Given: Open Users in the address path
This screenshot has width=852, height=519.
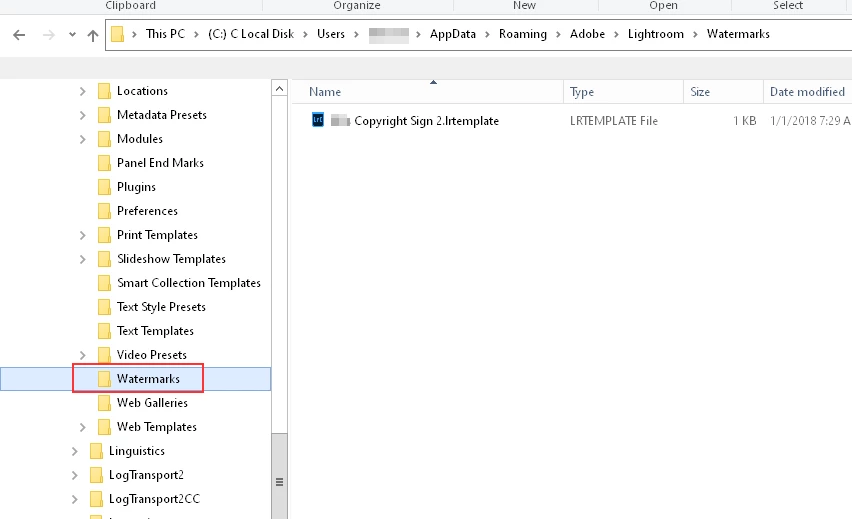Looking at the screenshot, I should pyautogui.click(x=331, y=34).
